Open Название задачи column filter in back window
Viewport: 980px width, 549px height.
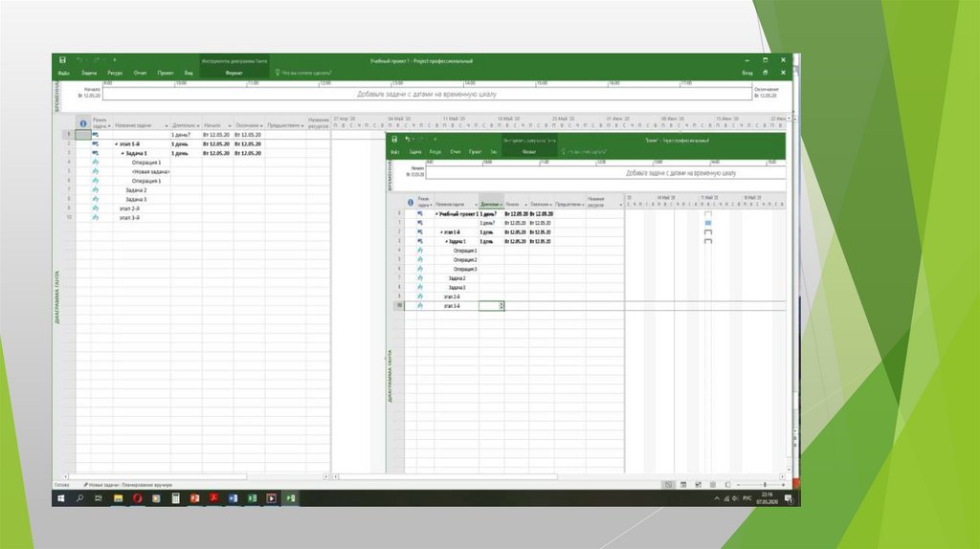click(x=167, y=125)
